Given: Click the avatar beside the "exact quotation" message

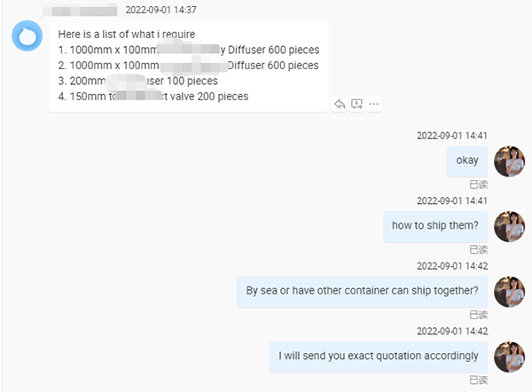Looking at the screenshot, I should point(509,357).
